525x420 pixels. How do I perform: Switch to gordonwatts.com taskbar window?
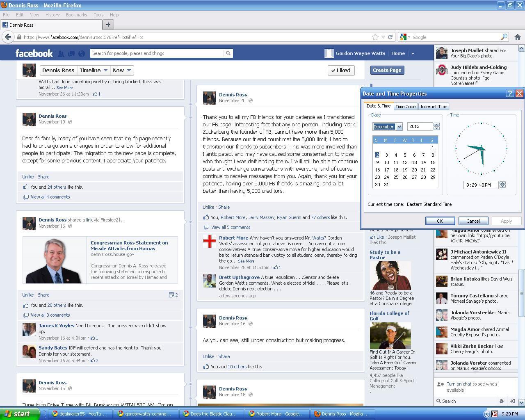(145, 414)
